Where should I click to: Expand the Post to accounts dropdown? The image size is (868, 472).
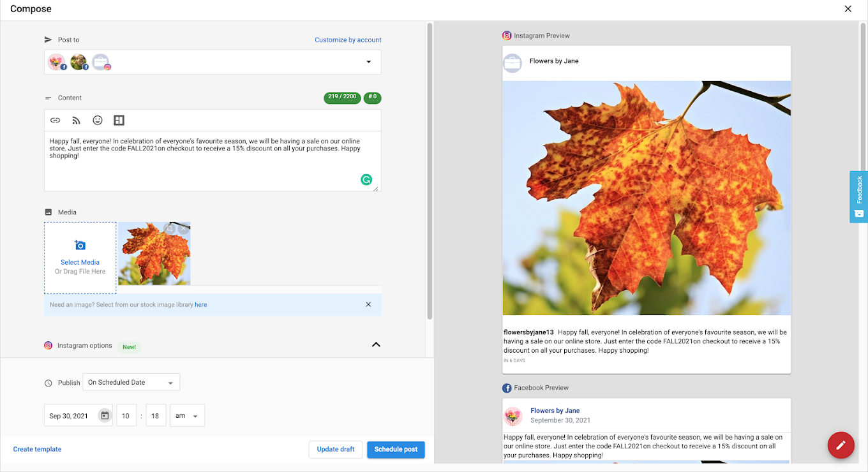tap(368, 62)
